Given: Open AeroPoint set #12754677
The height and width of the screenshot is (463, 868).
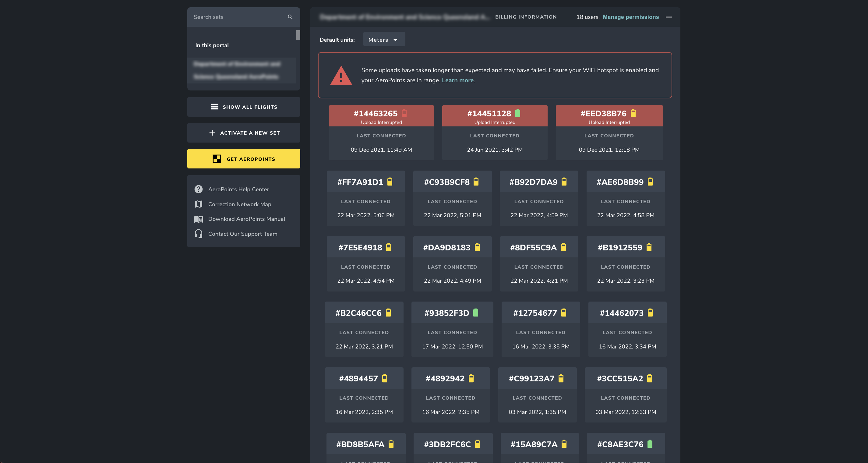Looking at the screenshot, I should 541,329.
